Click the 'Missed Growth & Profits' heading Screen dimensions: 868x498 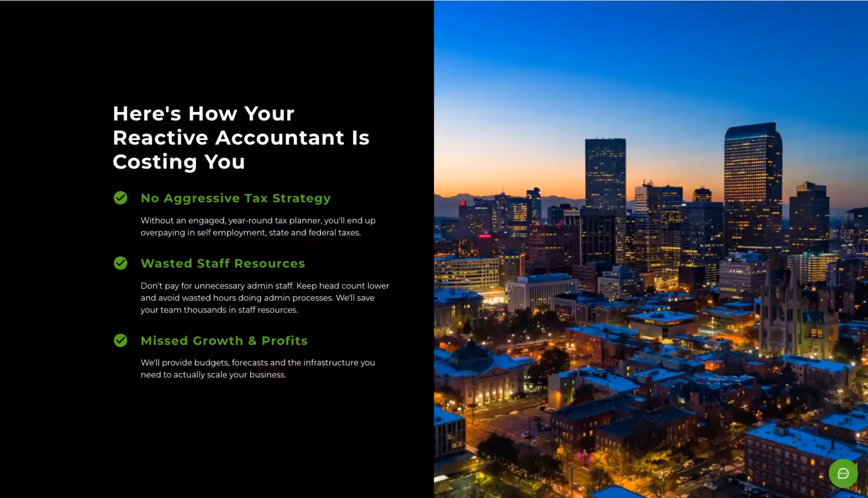[224, 341]
